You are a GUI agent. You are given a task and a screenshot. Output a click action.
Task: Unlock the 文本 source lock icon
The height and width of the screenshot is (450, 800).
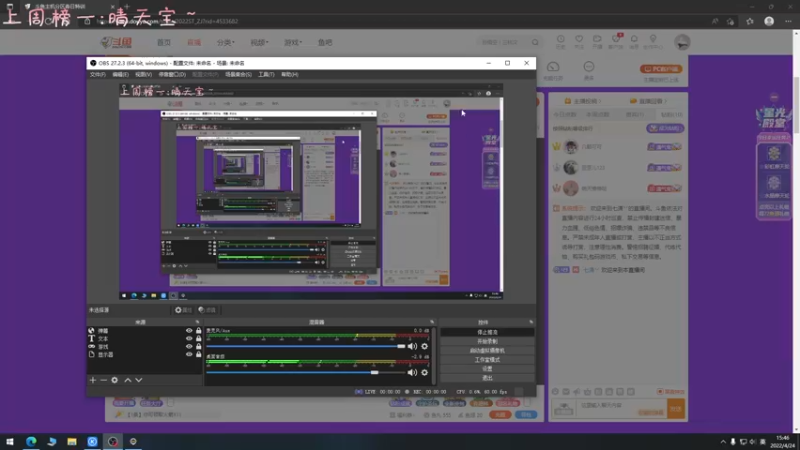198,338
